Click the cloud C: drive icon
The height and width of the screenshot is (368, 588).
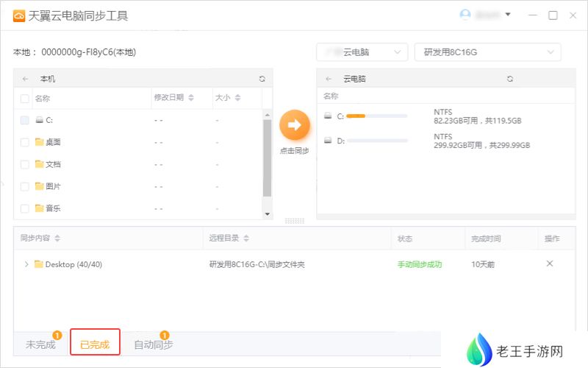[328, 116]
